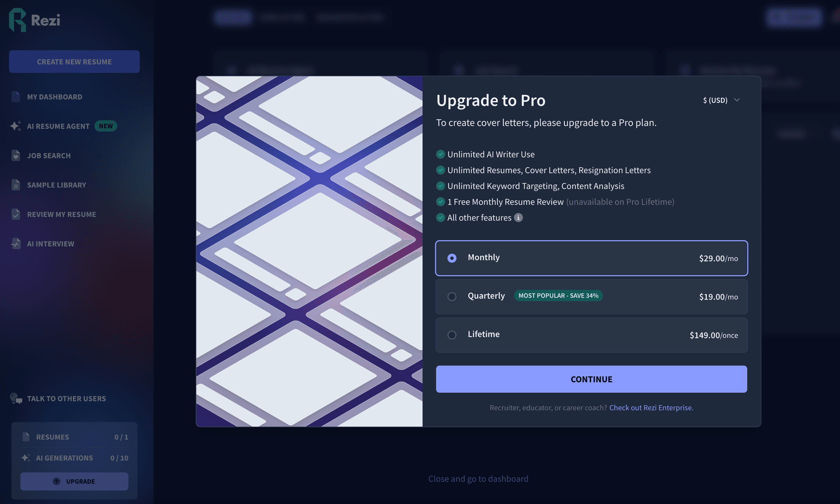Screen dimensions: 840x504
Task: Click the info icon beside All other features
Action: click(x=519, y=218)
